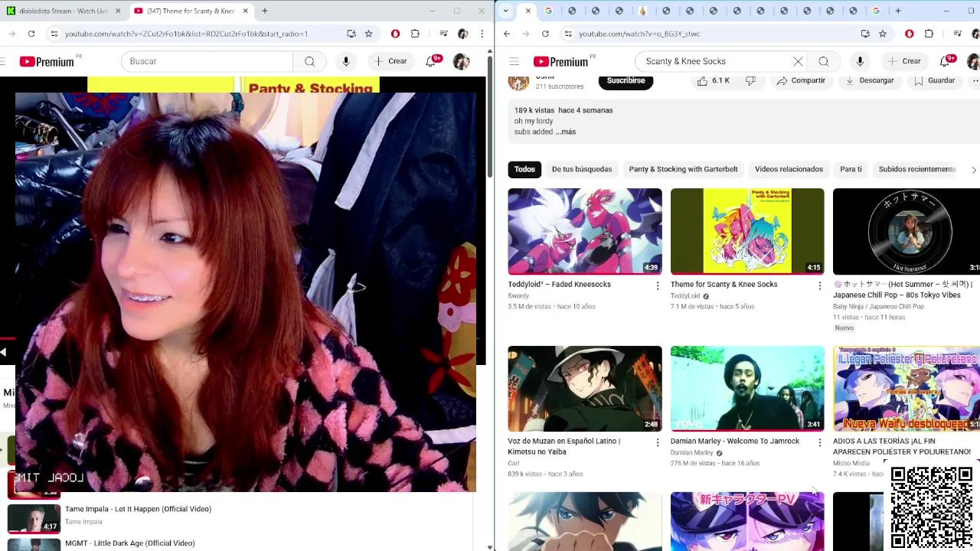Bookmark star in right window address bar

tap(882, 34)
